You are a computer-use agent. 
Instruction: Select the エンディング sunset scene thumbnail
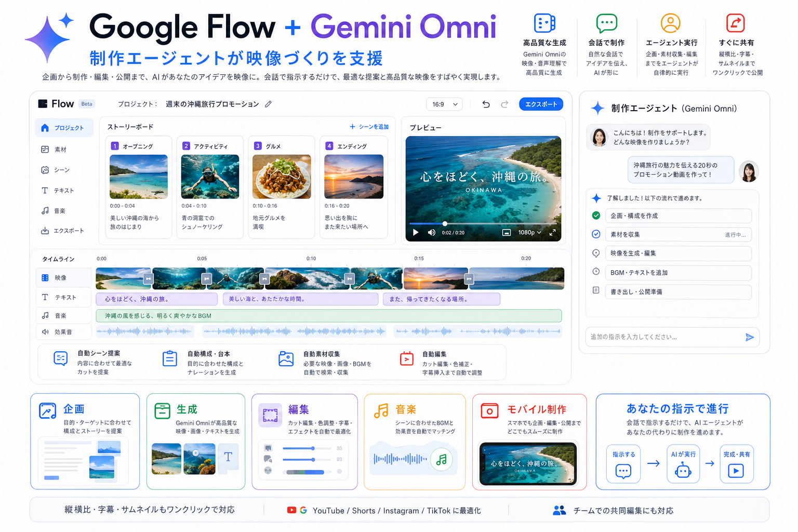pos(354,177)
